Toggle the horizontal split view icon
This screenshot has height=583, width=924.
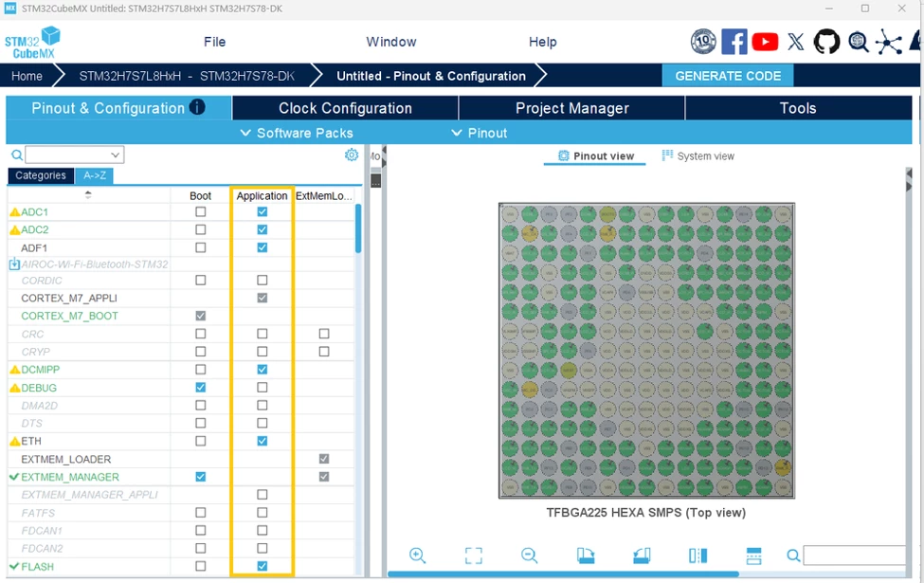(753, 556)
